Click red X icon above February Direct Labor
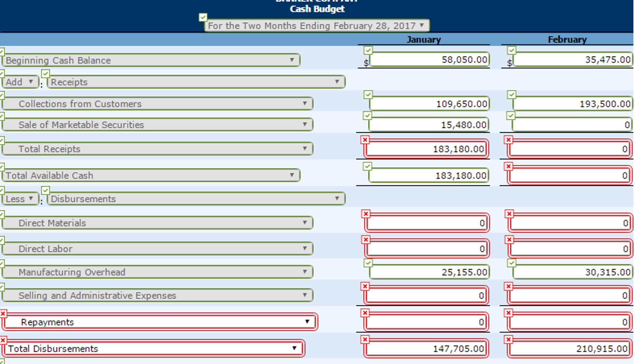 509,239
